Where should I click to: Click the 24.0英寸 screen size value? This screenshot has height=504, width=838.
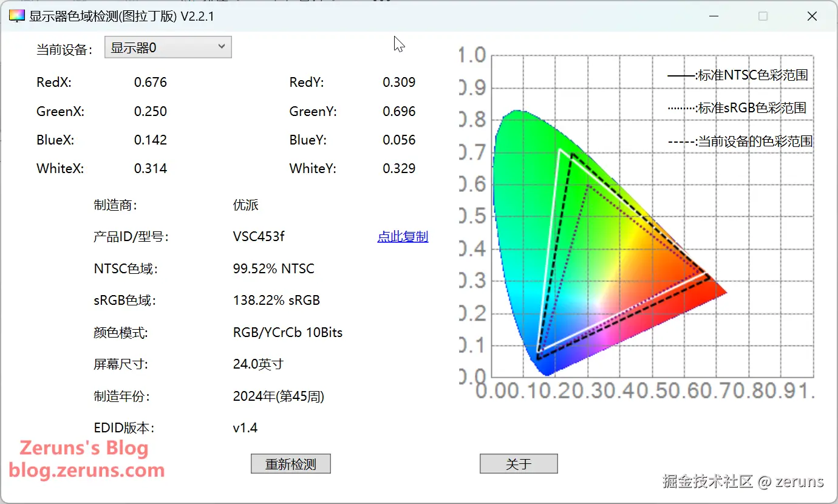(258, 364)
